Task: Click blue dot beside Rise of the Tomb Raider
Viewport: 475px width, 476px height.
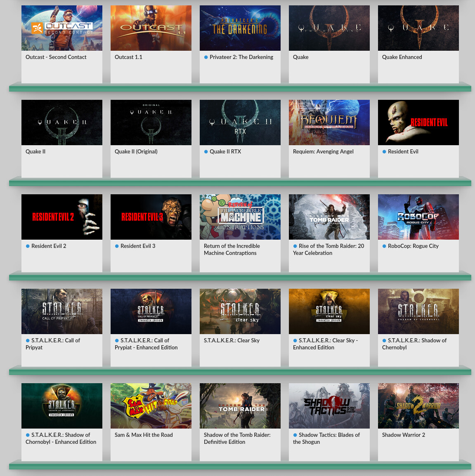Action: (x=295, y=246)
